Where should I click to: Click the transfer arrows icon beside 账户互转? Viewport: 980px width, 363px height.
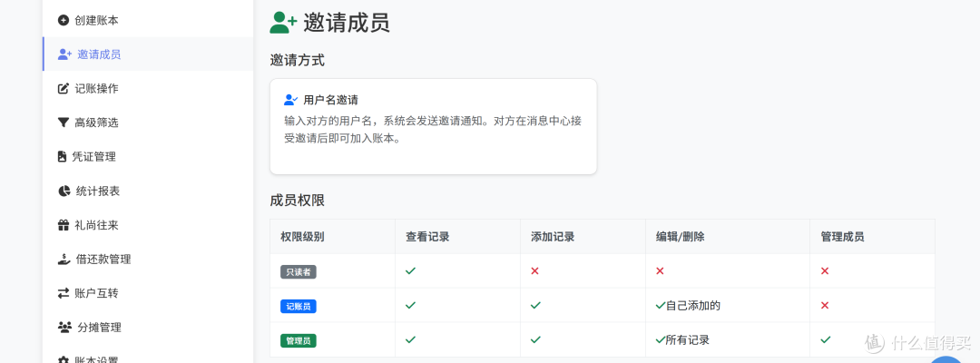click(x=64, y=293)
